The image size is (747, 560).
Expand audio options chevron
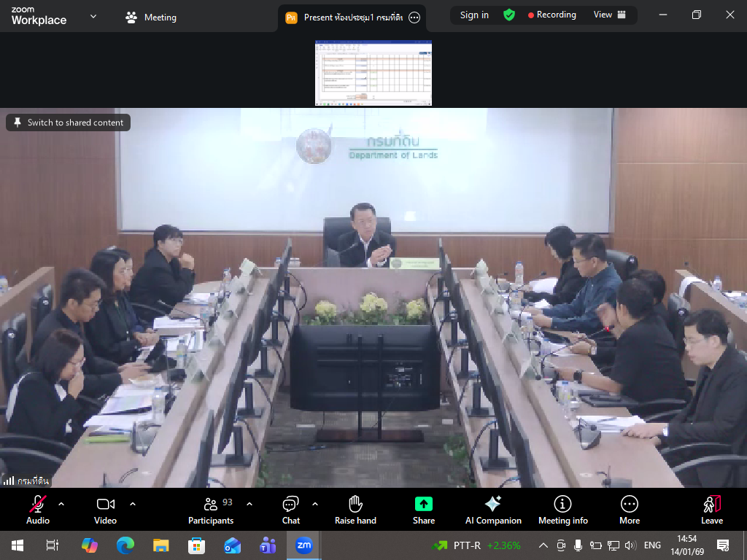[61, 504]
